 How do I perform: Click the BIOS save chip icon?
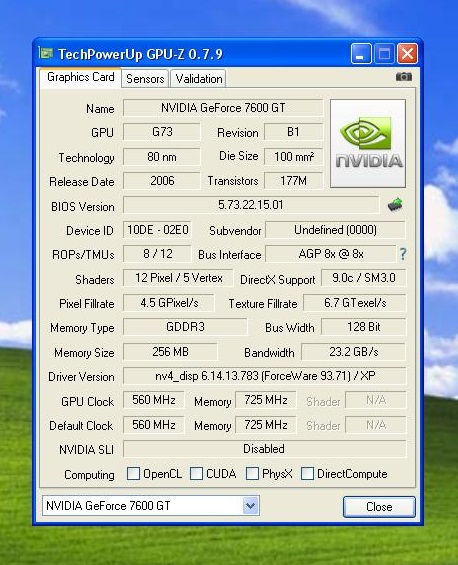click(x=395, y=205)
